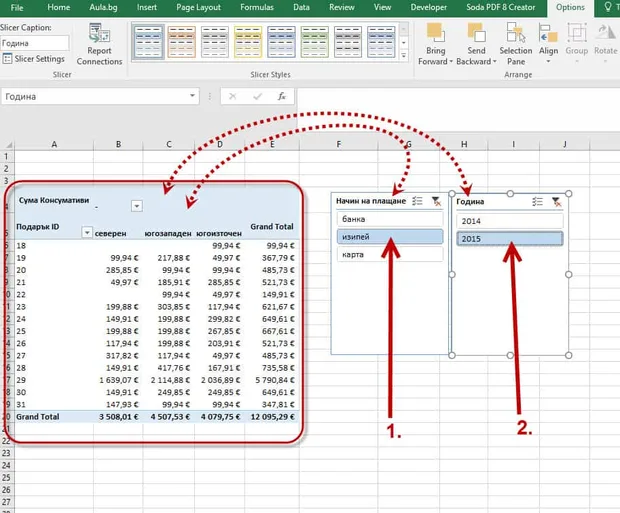Click the Tell Me lightbulb icon
Viewport: 620px width, 513px height.
point(608,7)
